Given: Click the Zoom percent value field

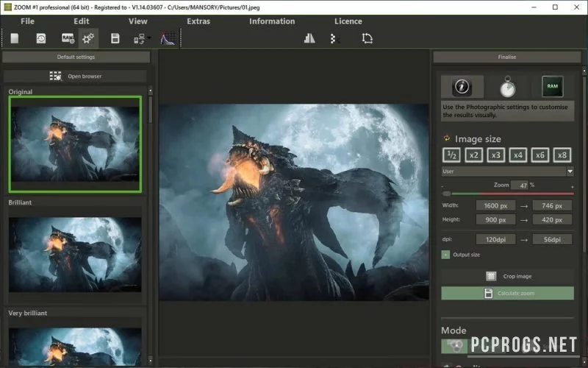Looking at the screenshot, I should pyautogui.click(x=520, y=185).
